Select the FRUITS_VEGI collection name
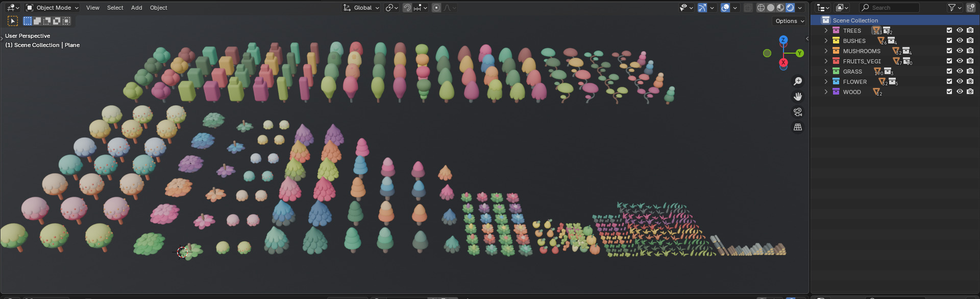This screenshot has height=299, width=980. [x=862, y=61]
